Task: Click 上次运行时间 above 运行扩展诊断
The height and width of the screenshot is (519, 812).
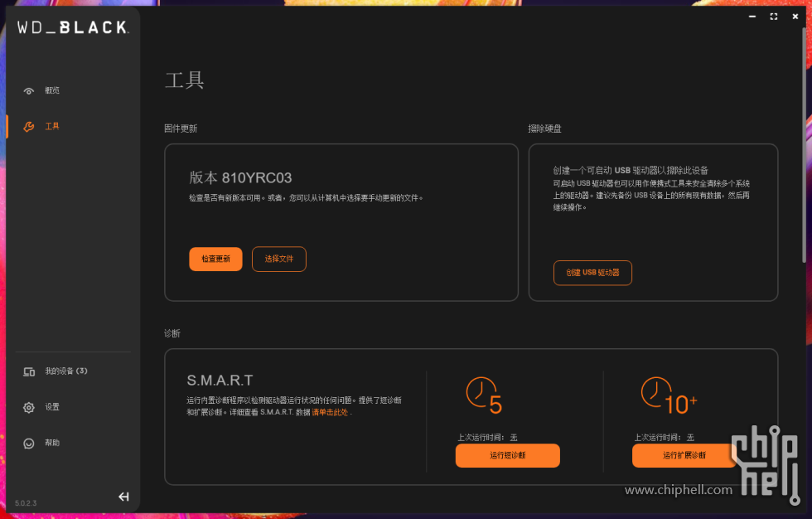Action: pos(664,438)
